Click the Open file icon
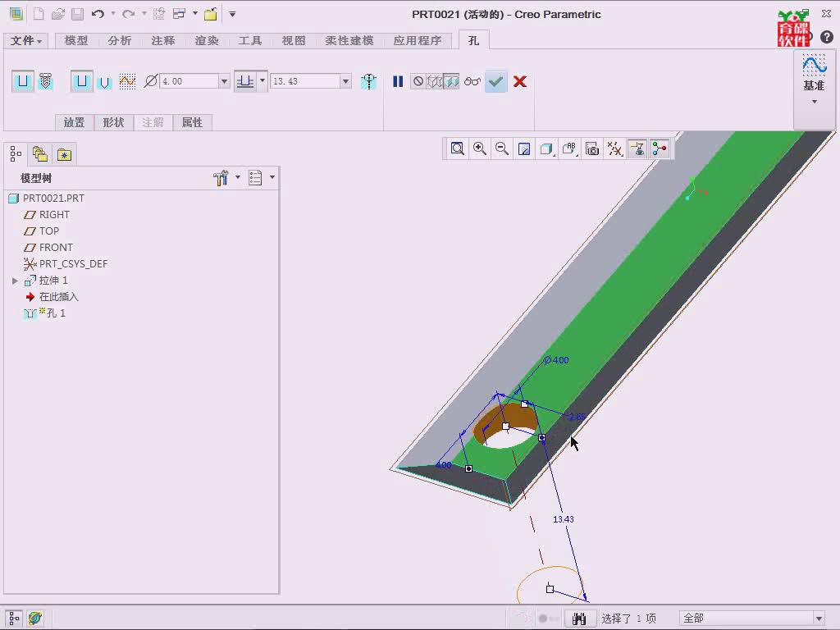The image size is (840, 630). pyautogui.click(x=58, y=14)
